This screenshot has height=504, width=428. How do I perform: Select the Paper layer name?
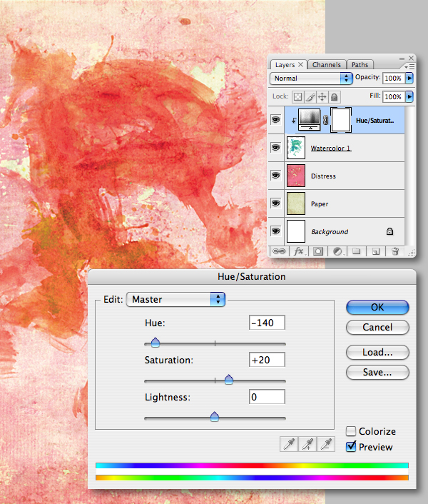[x=320, y=204]
